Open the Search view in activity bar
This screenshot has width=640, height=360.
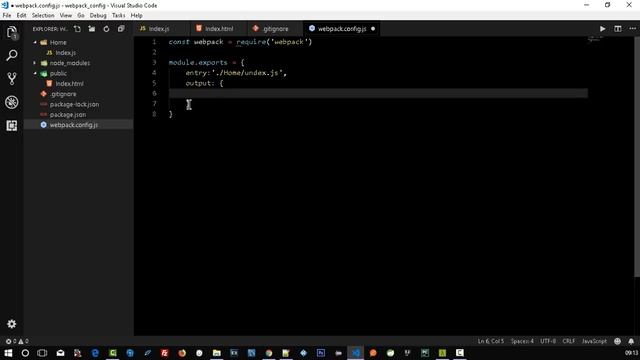click(x=12, y=55)
